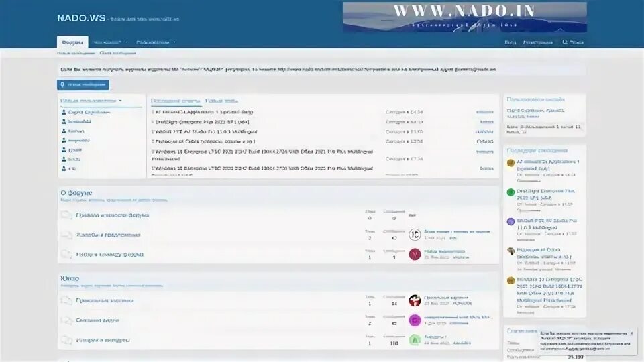644x362 pixels.
Task: Open the seventh user in new users list
Action: (x=72, y=169)
